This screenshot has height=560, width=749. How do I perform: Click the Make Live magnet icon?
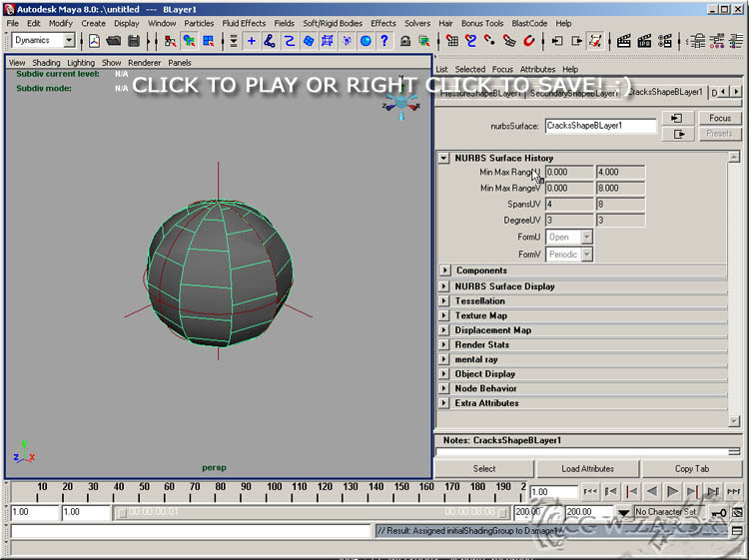(x=529, y=41)
